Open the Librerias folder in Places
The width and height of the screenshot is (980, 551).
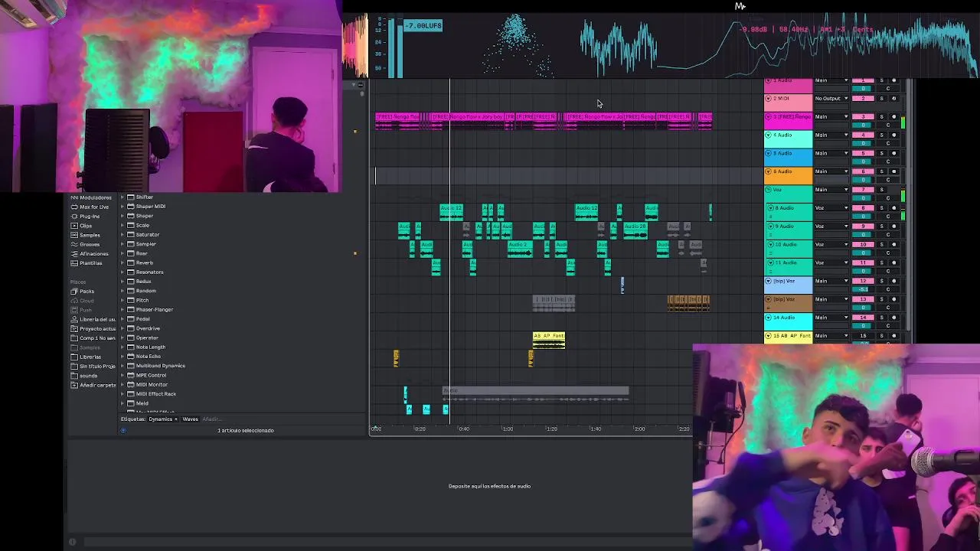pyautogui.click(x=86, y=357)
